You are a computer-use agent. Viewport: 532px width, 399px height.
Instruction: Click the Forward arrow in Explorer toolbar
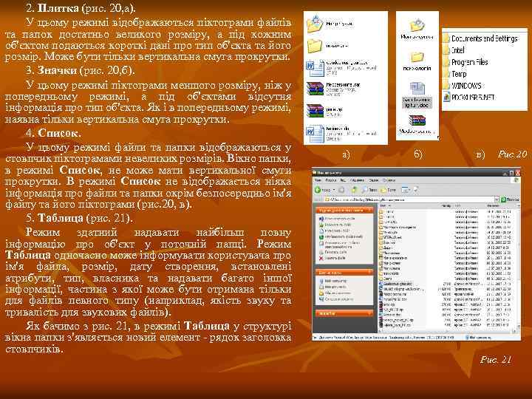(341, 190)
